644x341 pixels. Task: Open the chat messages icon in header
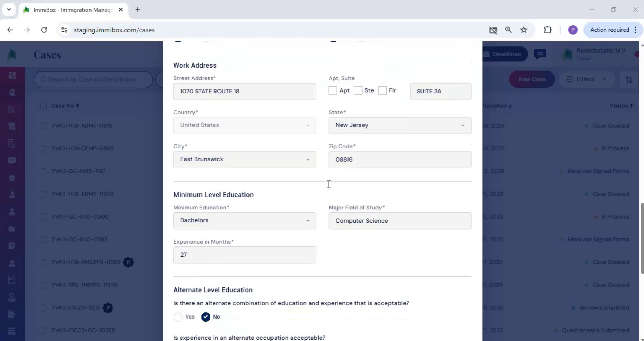click(540, 54)
